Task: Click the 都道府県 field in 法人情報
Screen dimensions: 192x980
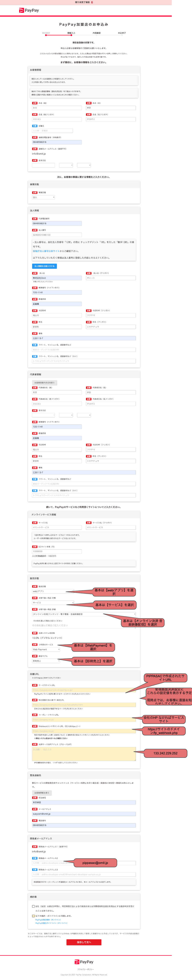Action: (57, 304)
